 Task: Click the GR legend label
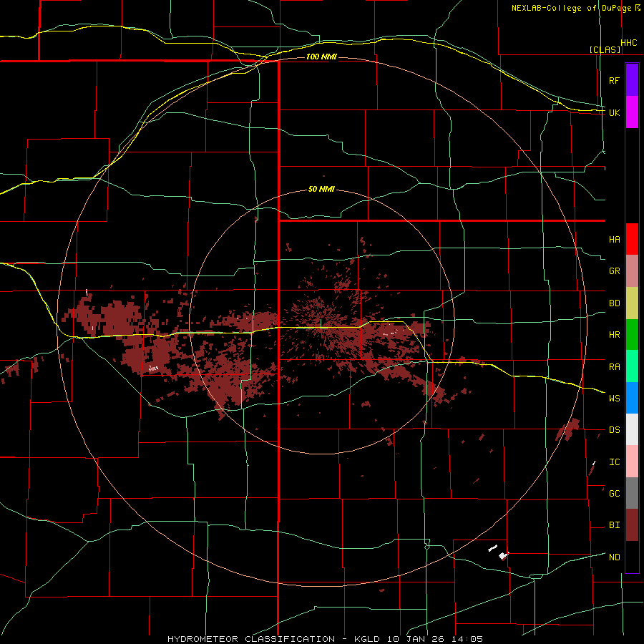click(615, 271)
